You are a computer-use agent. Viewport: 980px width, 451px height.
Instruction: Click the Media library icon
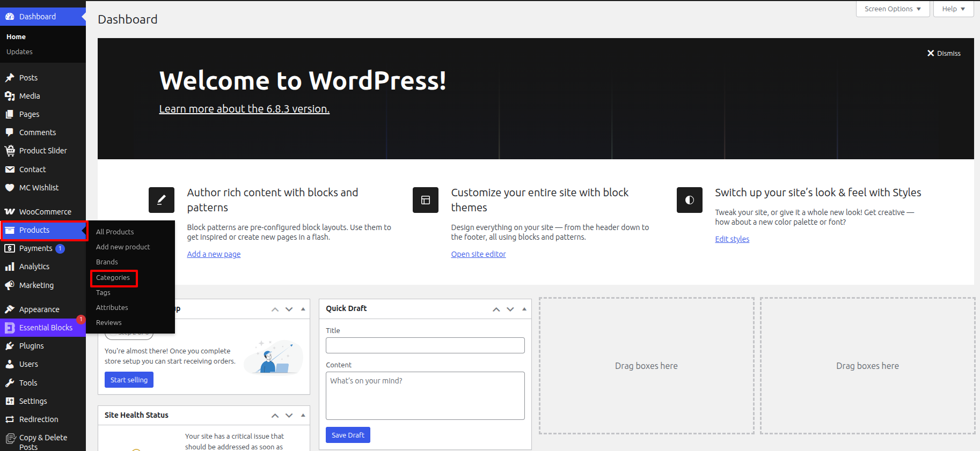tap(10, 96)
